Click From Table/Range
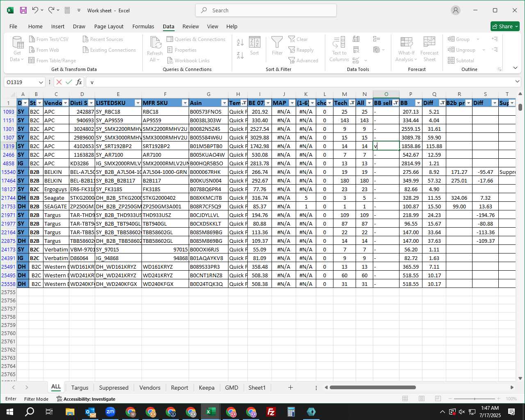The image size is (525, 420). click(x=52, y=61)
